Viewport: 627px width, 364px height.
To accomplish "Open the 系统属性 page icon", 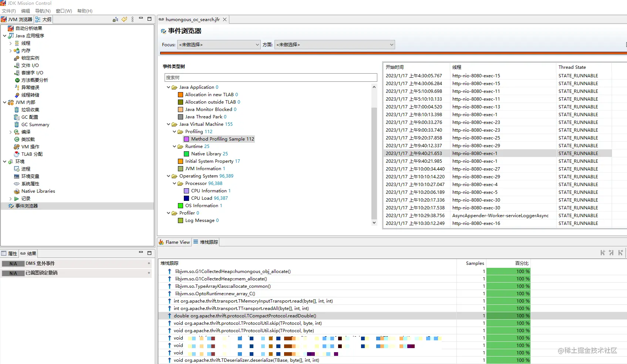I will pyautogui.click(x=17, y=184).
